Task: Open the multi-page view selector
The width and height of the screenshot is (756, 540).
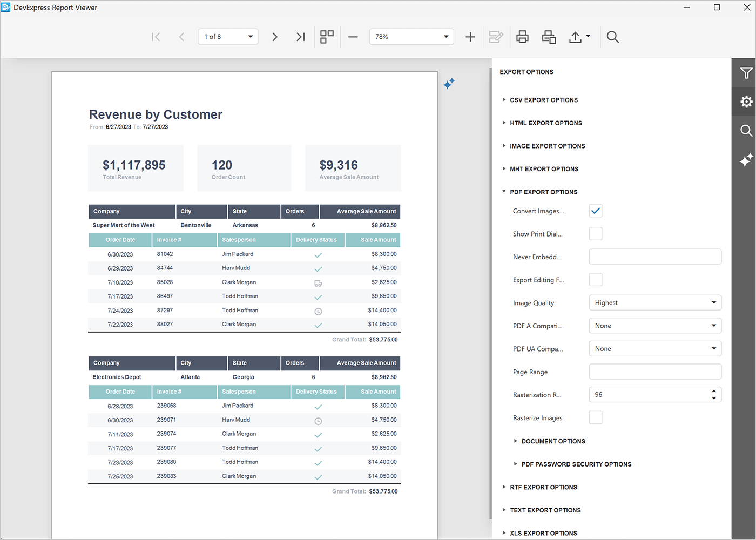Action: 326,37
